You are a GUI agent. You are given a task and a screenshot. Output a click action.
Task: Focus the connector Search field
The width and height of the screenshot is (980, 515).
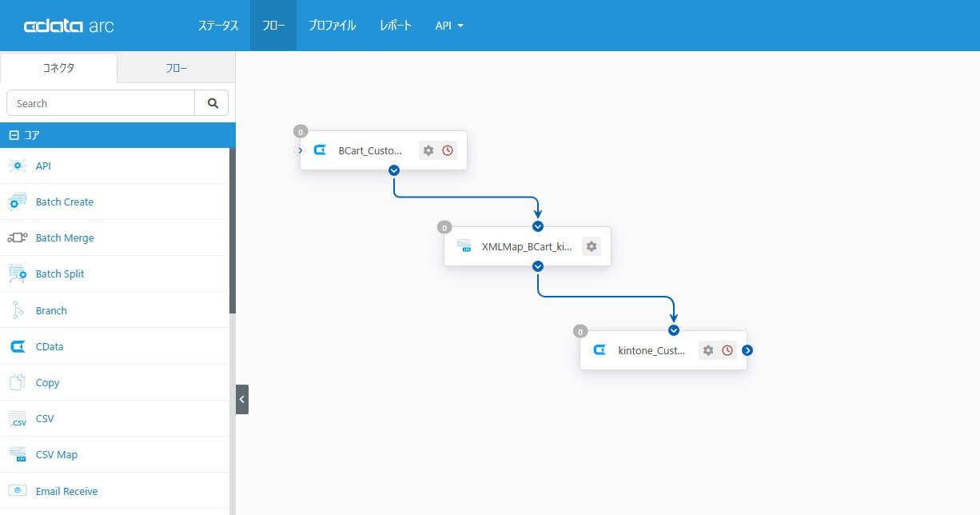[x=101, y=103]
